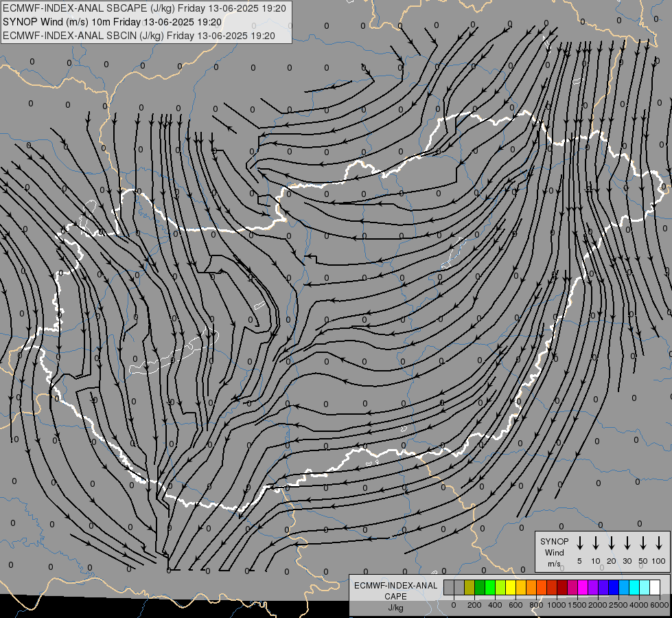672x618 pixels.
Task: Pick the crimson-pink swatch before the 1500 tick
Action: (572, 587)
